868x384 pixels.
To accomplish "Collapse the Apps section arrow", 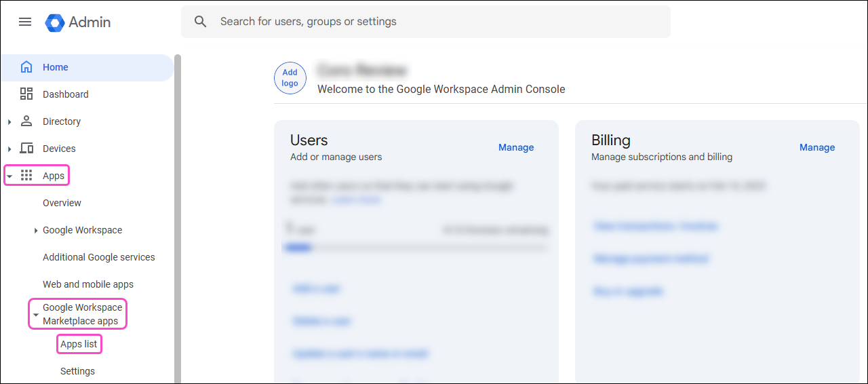I will pyautogui.click(x=9, y=176).
